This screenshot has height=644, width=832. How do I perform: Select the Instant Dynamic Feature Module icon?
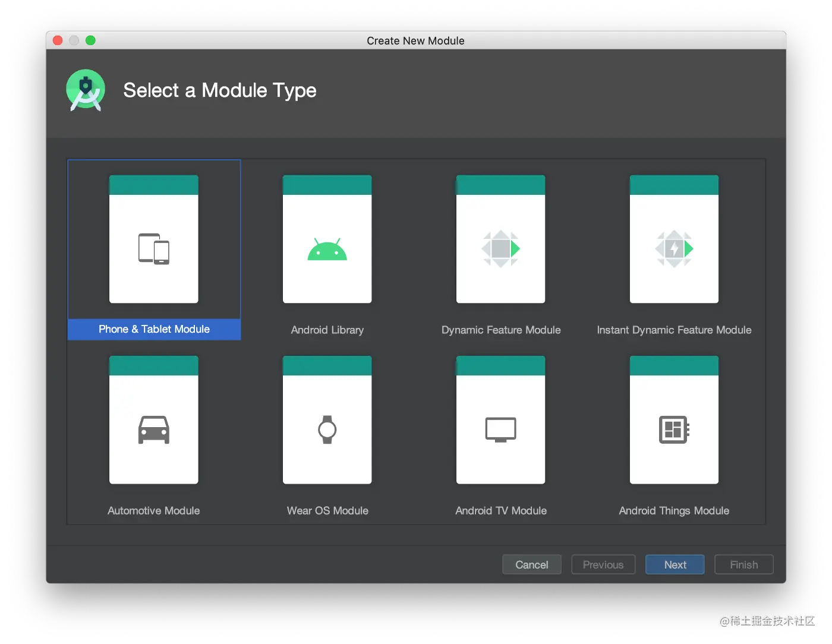[x=674, y=248]
